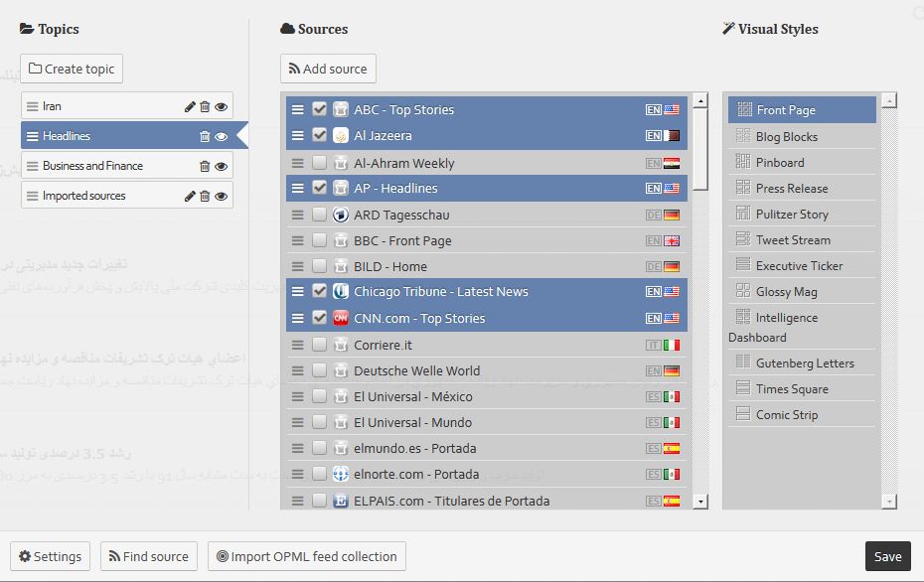The image size is (924, 582).
Task: Click the ARD Tagesschau source logo icon
Action: (341, 215)
